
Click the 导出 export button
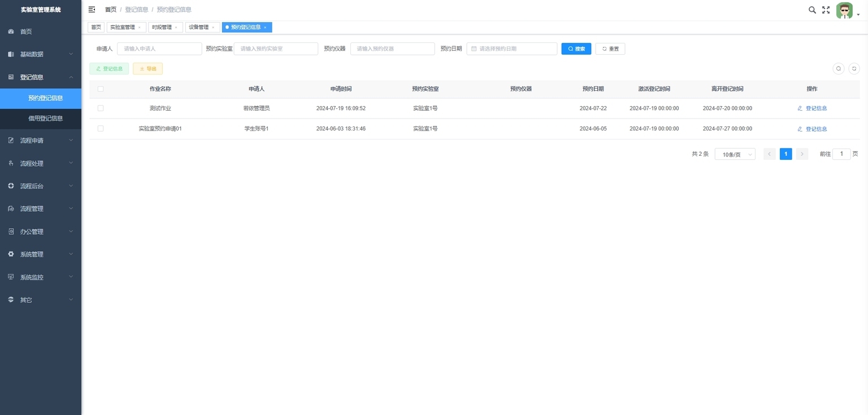click(x=147, y=68)
